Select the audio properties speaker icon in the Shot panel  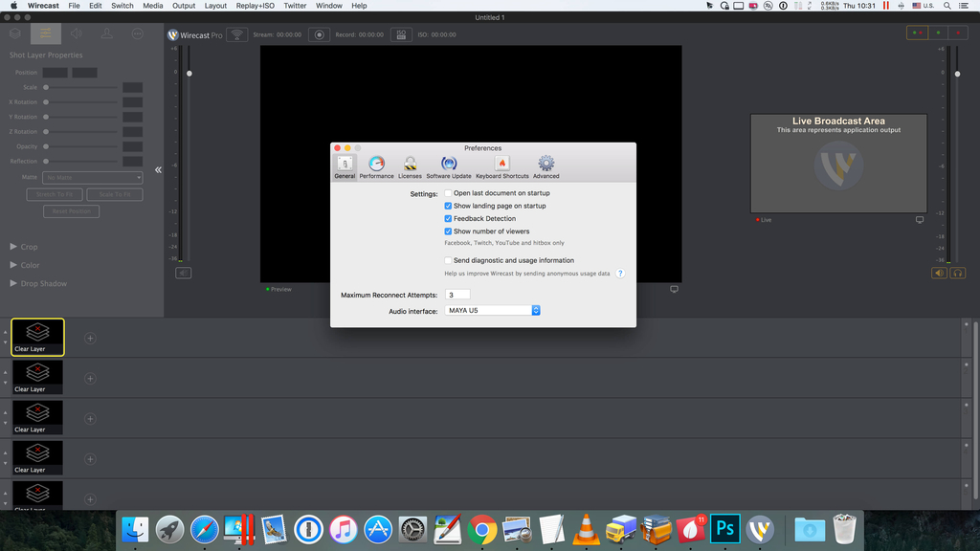pyautogui.click(x=76, y=33)
